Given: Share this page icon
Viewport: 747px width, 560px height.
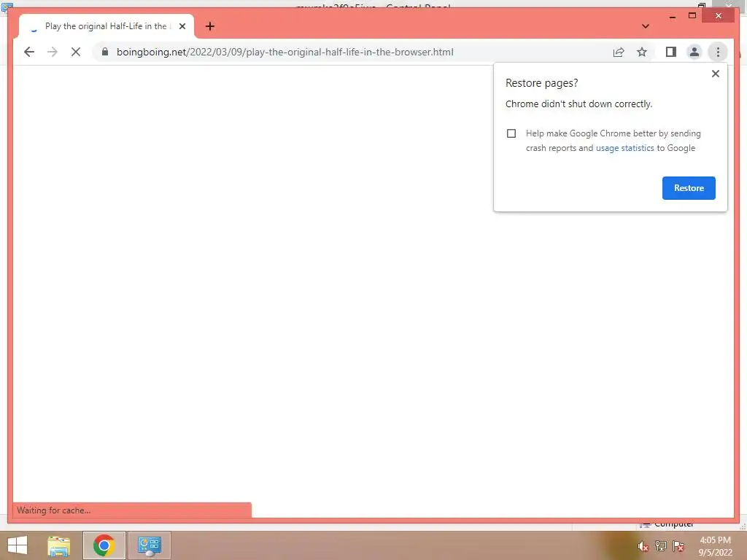Looking at the screenshot, I should click(619, 52).
